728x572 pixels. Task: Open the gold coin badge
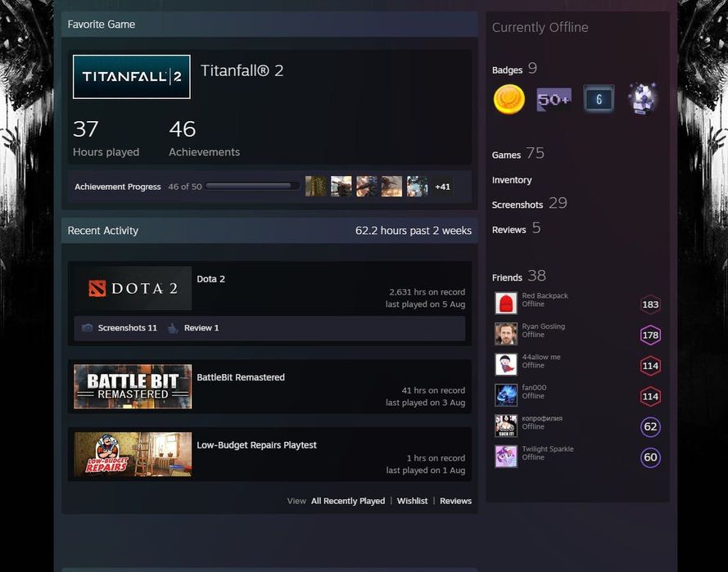[x=509, y=99]
